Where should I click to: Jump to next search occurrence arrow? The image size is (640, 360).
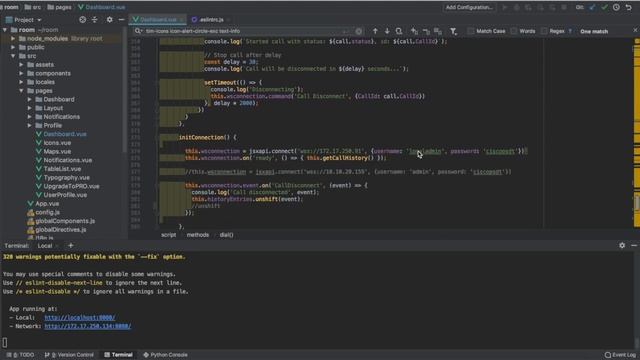point(387,31)
